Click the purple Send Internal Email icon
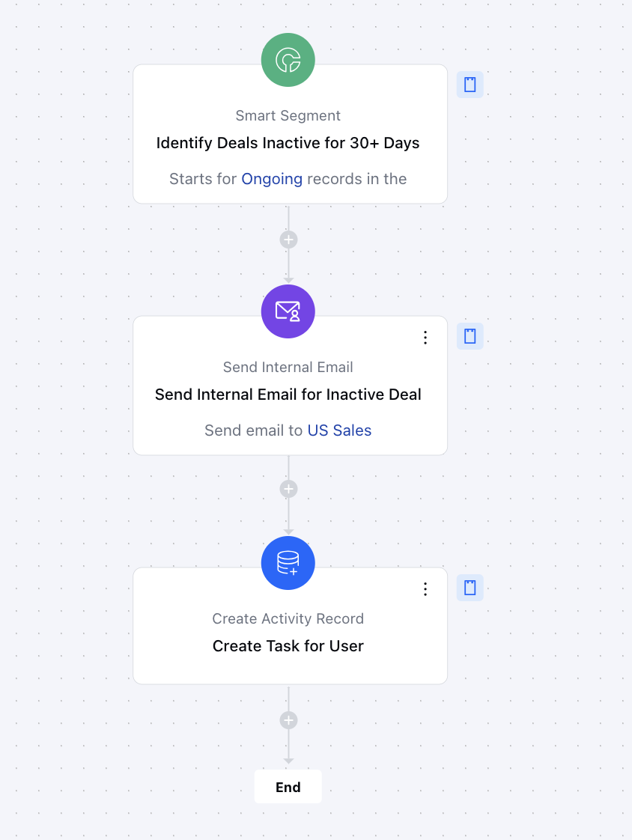The height and width of the screenshot is (840, 632). click(x=288, y=311)
